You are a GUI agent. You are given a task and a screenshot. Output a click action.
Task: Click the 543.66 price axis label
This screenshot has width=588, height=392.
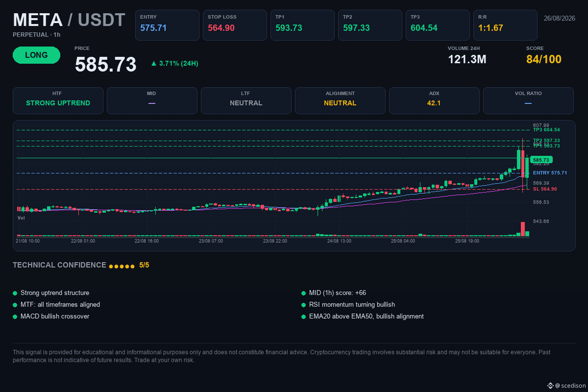click(541, 221)
